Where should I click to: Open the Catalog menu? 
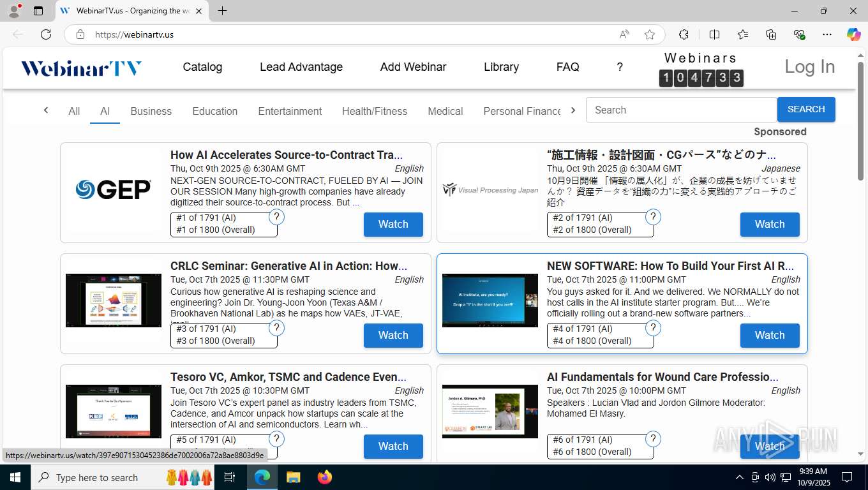(202, 67)
